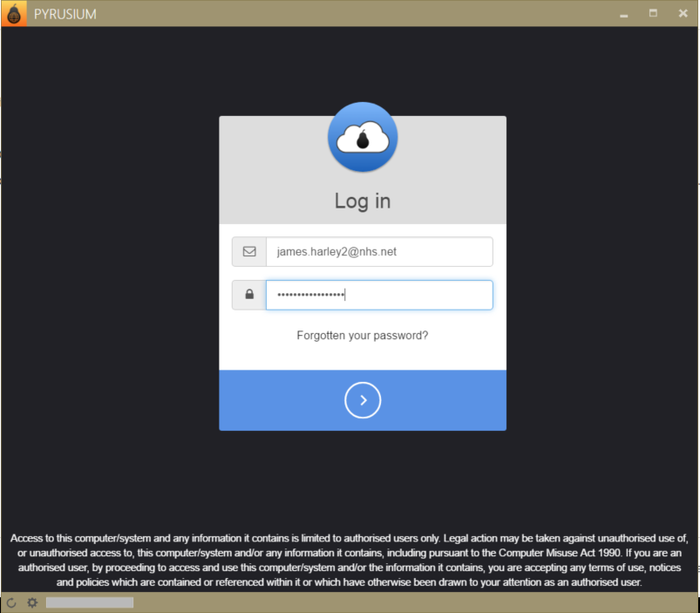This screenshot has width=700, height=613.
Task: Click the grey progress bar in status bar
Action: pyautogui.click(x=90, y=603)
